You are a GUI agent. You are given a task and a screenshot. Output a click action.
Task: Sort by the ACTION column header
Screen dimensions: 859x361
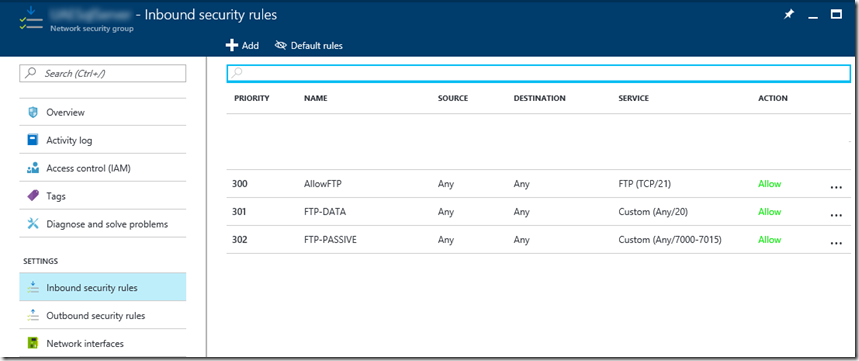(x=773, y=99)
